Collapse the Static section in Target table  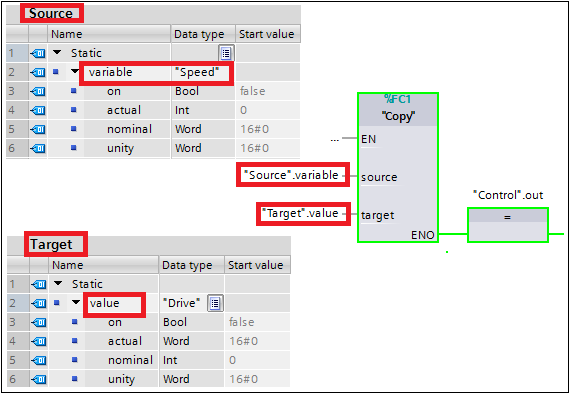click(x=58, y=283)
